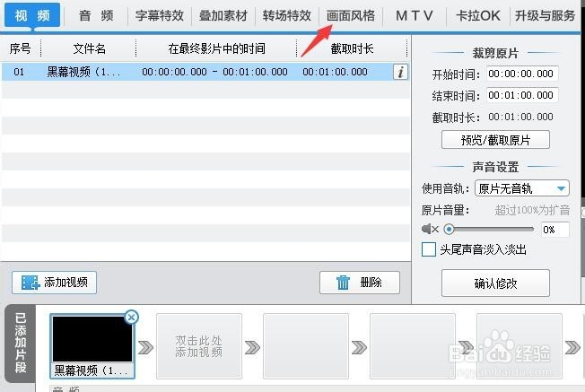Switch to the 音频 tab
The image size is (585, 392).
coord(96,15)
